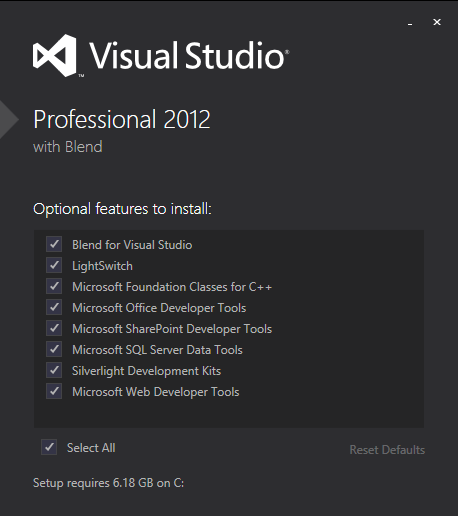Toggle the Select All checkbox

[x=49, y=447]
